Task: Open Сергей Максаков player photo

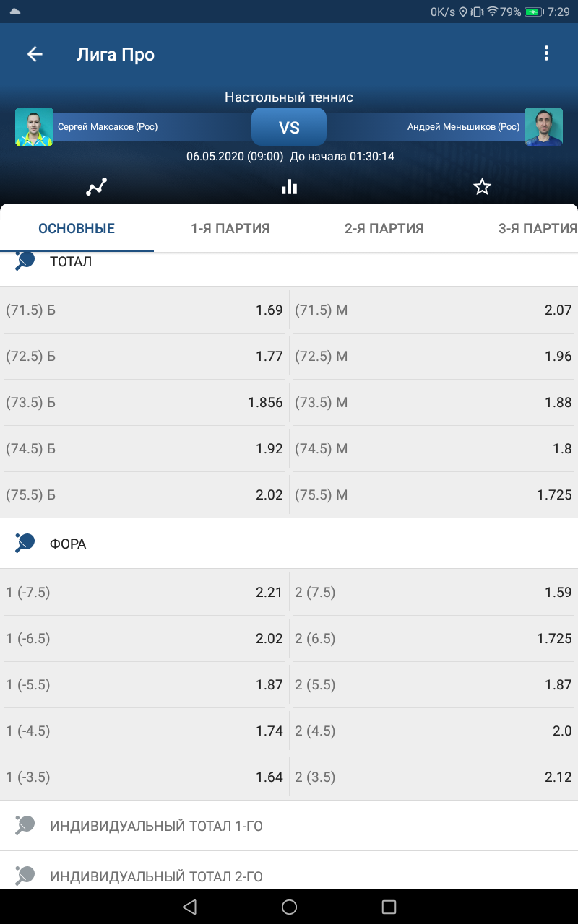Action: [35, 127]
